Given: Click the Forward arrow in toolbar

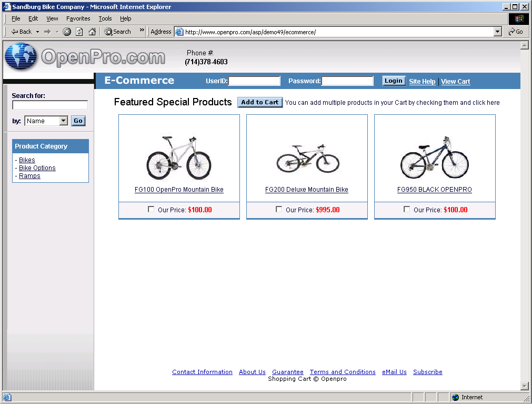Looking at the screenshot, I should click(47, 32).
